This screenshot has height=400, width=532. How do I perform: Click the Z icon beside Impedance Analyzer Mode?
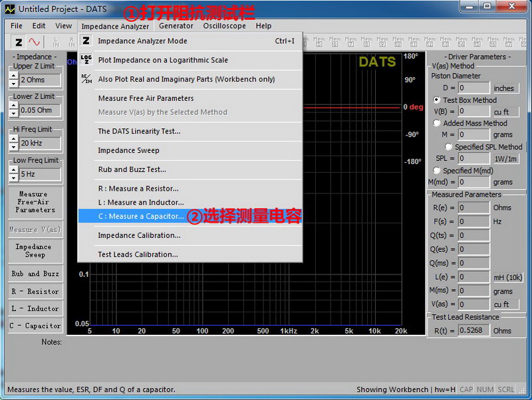[86, 41]
